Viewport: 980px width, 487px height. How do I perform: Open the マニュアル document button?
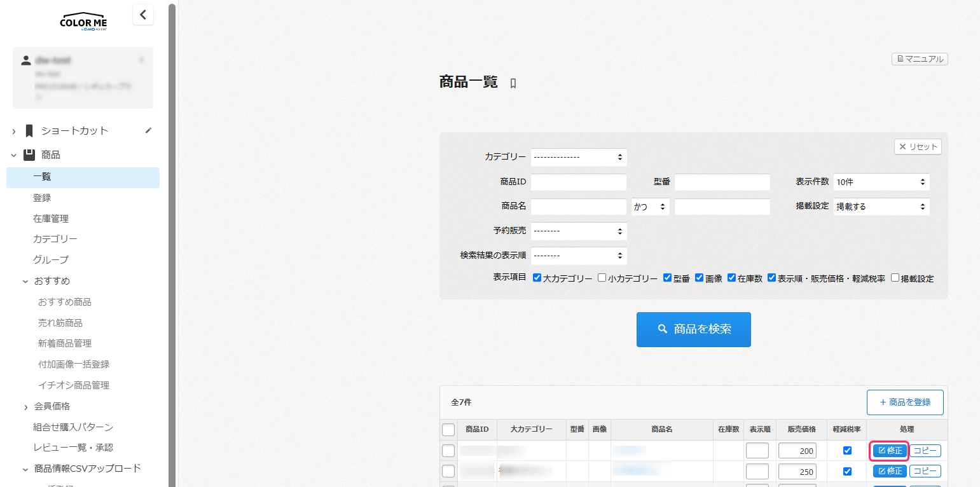(920, 59)
